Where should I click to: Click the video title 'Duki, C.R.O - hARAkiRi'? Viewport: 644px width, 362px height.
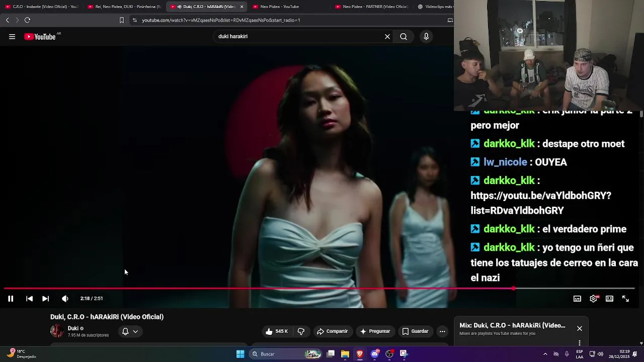(107, 317)
